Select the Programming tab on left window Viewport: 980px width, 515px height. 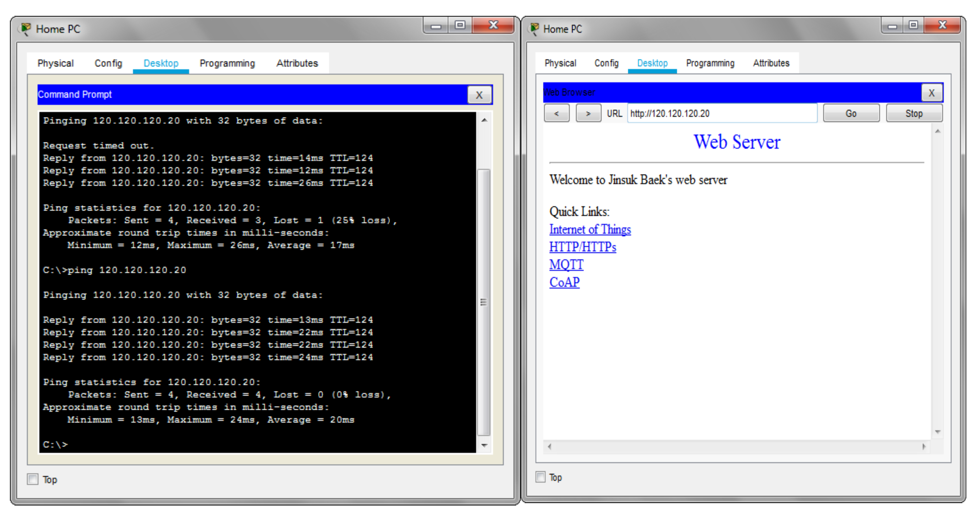coord(227,63)
